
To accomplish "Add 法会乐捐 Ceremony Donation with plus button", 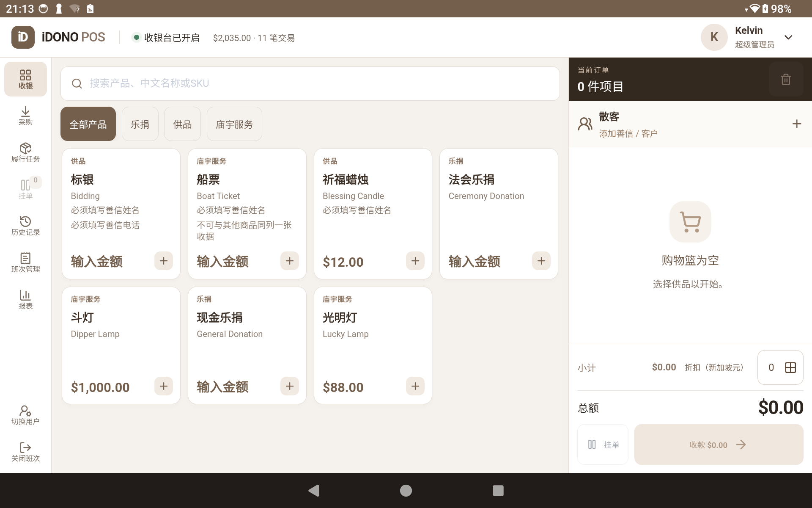I will (541, 261).
